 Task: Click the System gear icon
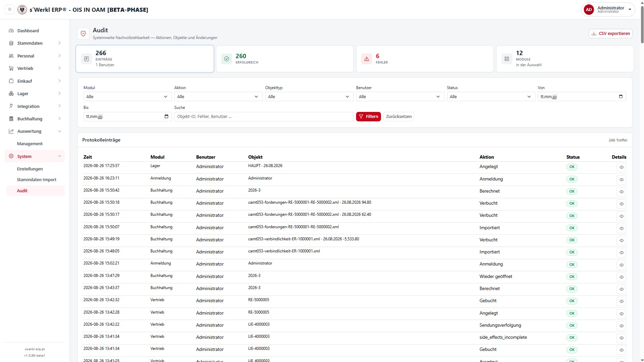(x=11, y=156)
